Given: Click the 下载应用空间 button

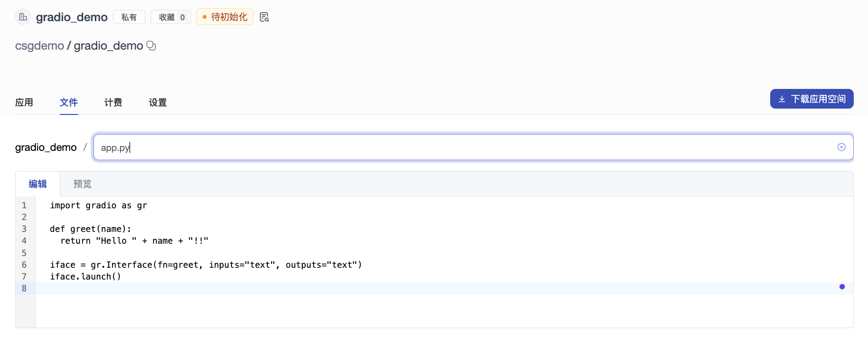Looking at the screenshot, I should (x=811, y=99).
